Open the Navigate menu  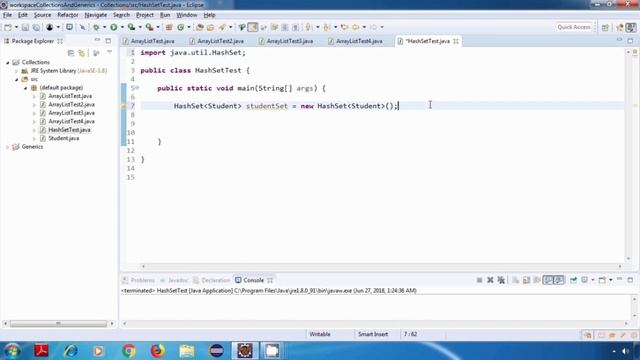pyautogui.click(x=96, y=15)
